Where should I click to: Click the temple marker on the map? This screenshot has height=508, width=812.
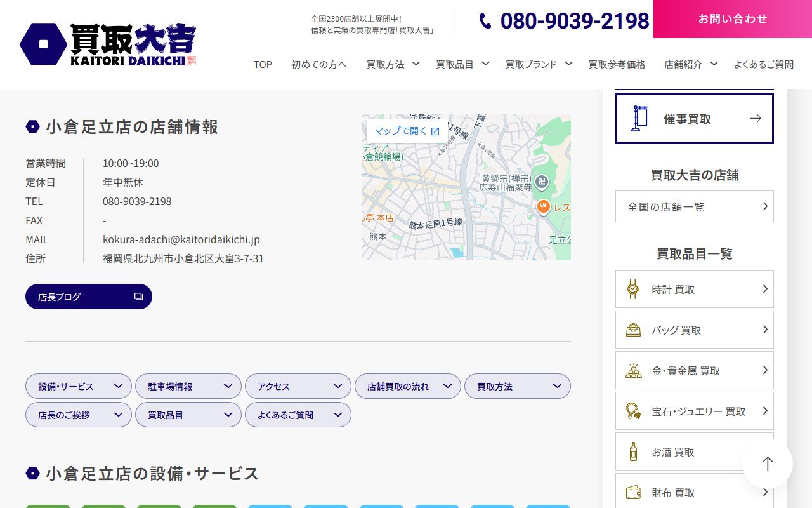(542, 183)
